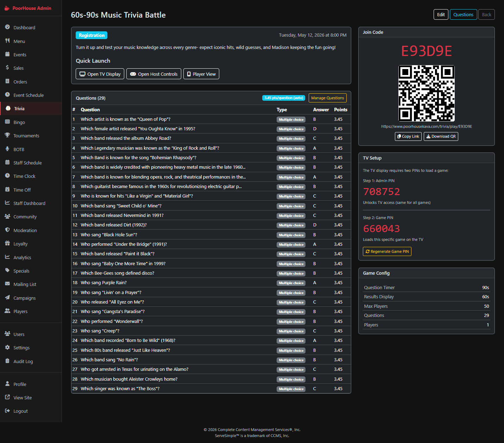Click the Audit Log clipboard icon
This screenshot has width=504, height=443.
(x=7, y=361)
